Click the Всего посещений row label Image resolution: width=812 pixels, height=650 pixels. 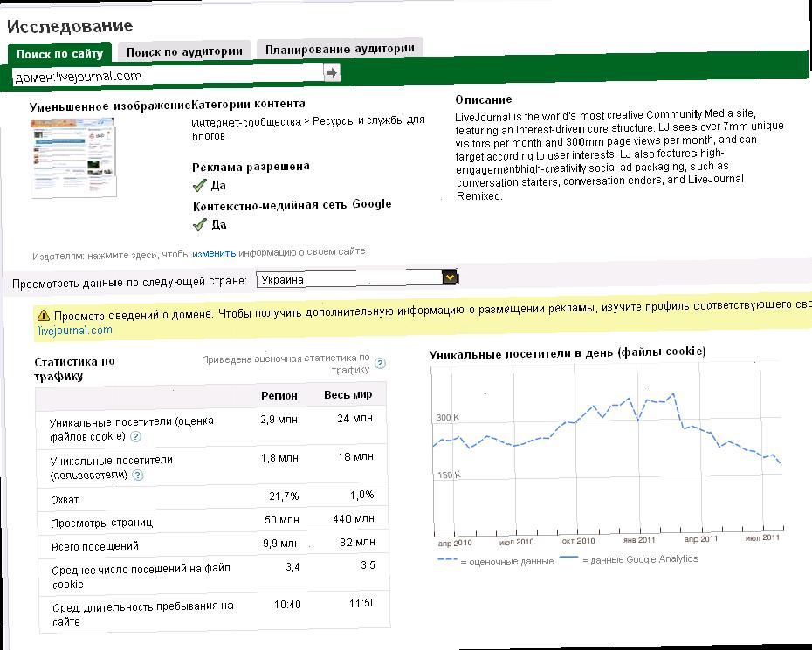point(95,546)
